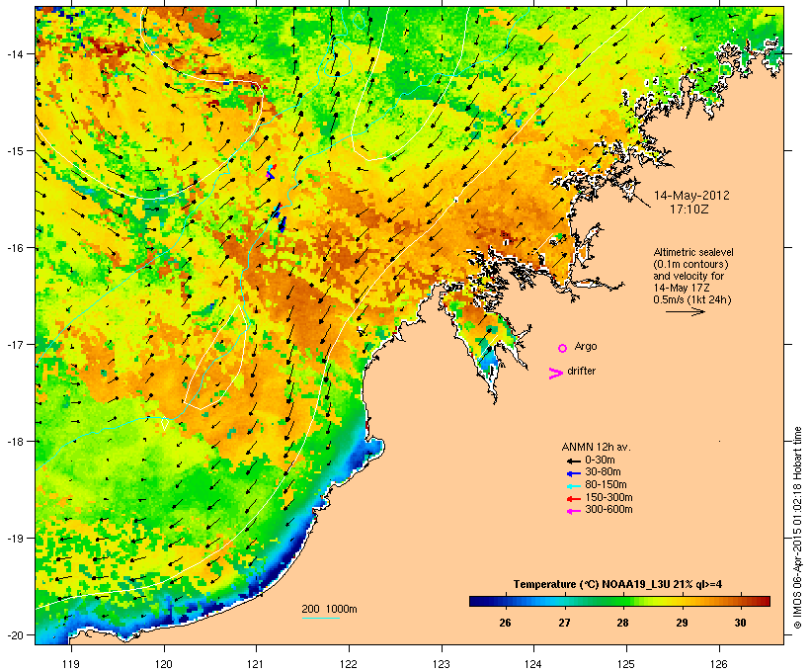Screen dimensions: 810x672
Task: Click the '30-80m' depth label
Action: tap(603, 472)
